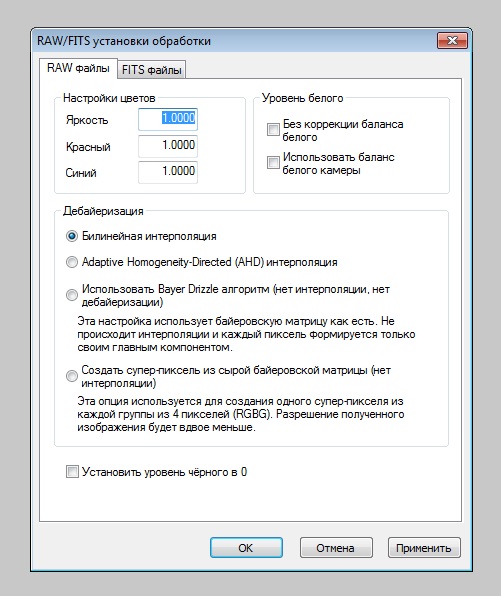Confirm with the OK button
This screenshot has height=596, width=501.
coord(246,548)
